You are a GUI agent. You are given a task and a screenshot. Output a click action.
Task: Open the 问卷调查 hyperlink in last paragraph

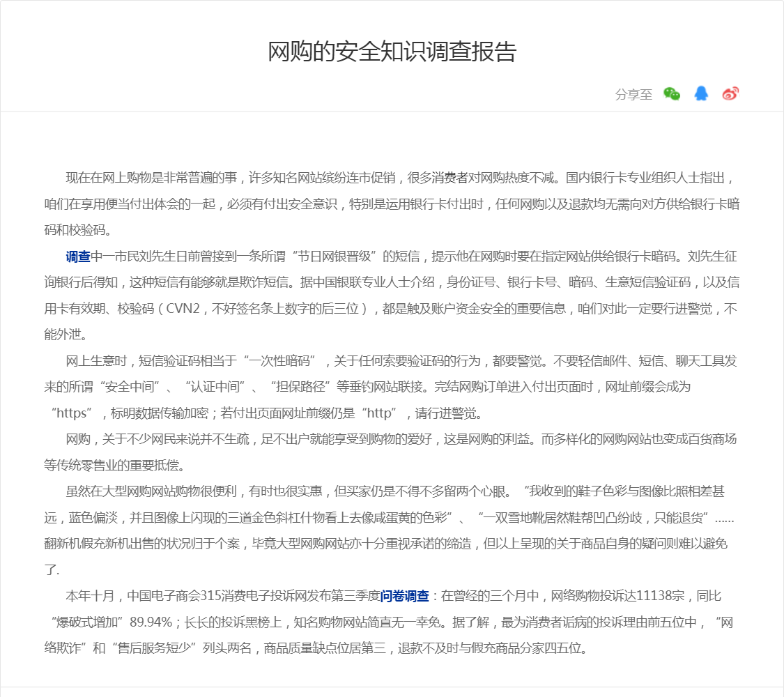[x=404, y=596]
